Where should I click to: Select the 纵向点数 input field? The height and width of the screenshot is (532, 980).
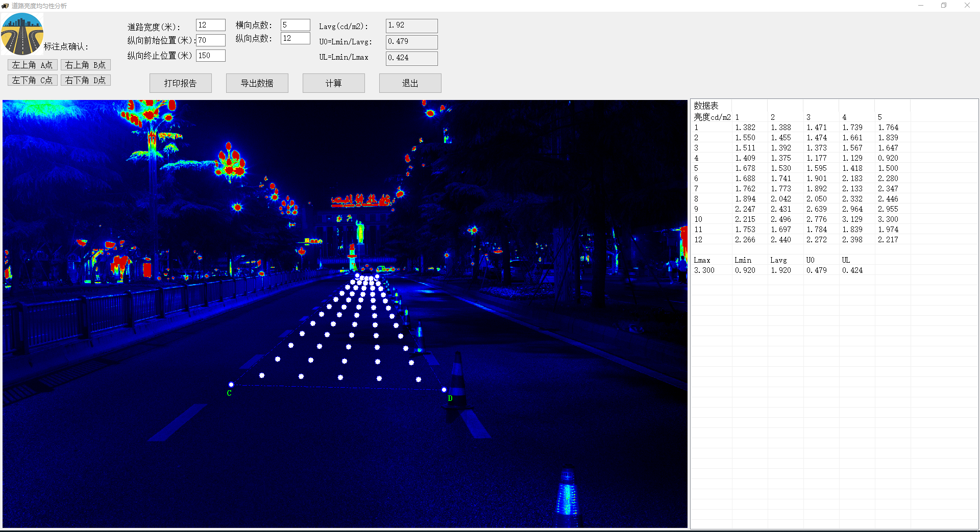point(295,38)
